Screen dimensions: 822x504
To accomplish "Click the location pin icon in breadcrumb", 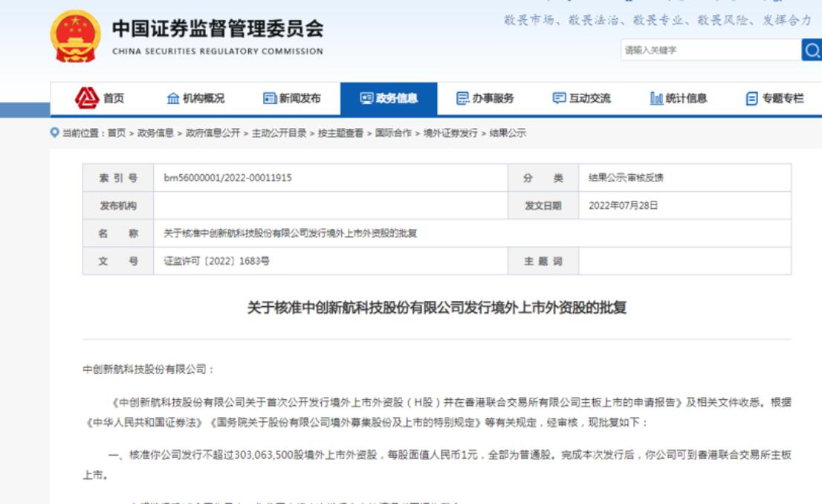I will click(54, 132).
